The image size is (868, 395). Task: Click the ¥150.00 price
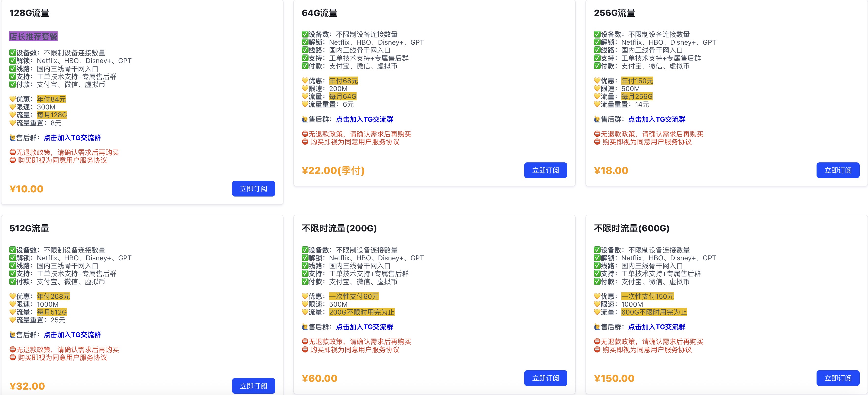click(614, 379)
